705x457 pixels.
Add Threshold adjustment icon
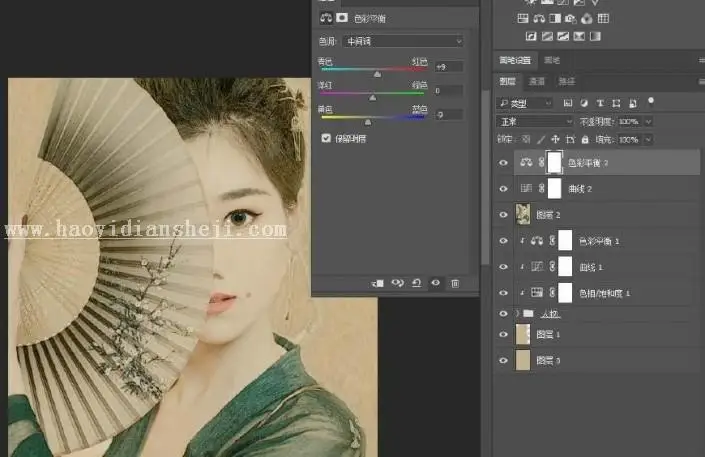(x=563, y=36)
